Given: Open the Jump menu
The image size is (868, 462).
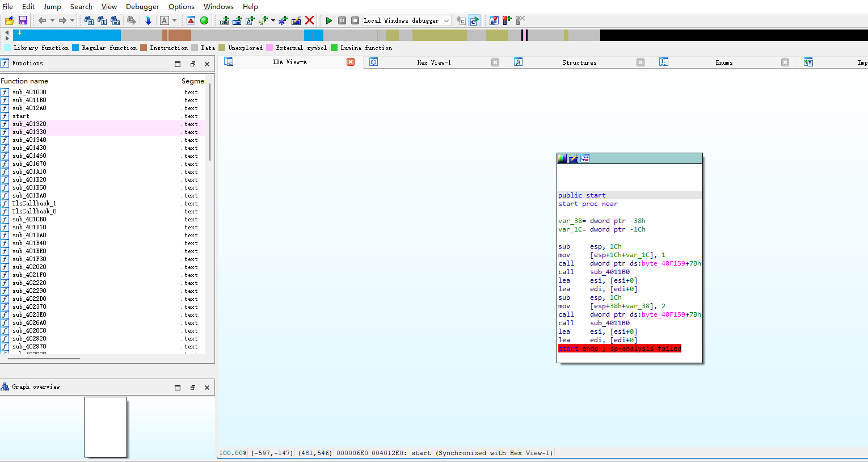Looking at the screenshot, I should tap(52, 6).
